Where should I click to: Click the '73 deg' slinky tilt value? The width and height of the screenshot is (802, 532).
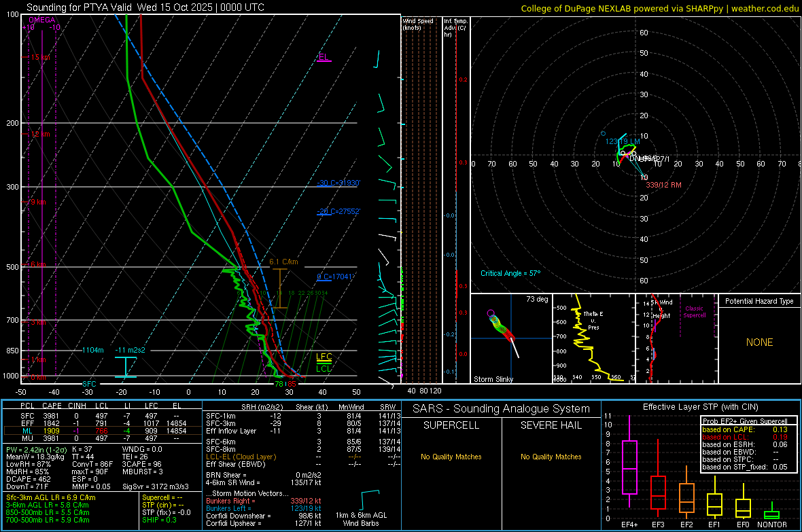(x=537, y=299)
